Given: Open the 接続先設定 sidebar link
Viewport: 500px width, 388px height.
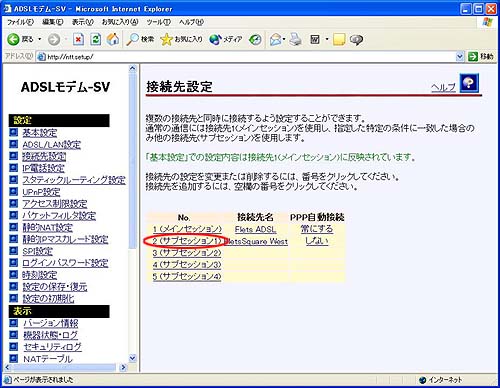Looking at the screenshot, I should click(x=44, y=156).
